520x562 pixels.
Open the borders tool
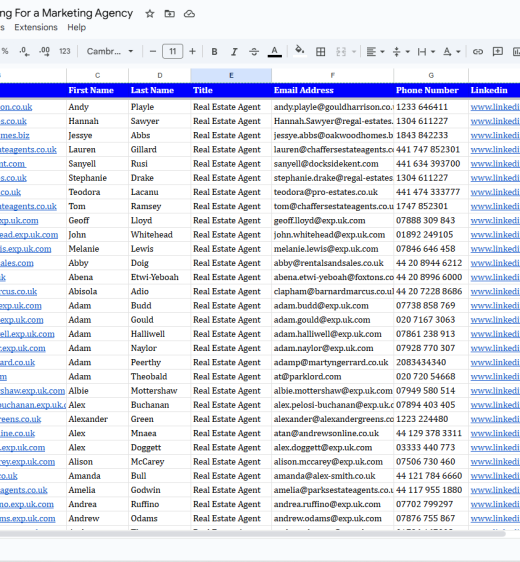[x=320, y=52]
